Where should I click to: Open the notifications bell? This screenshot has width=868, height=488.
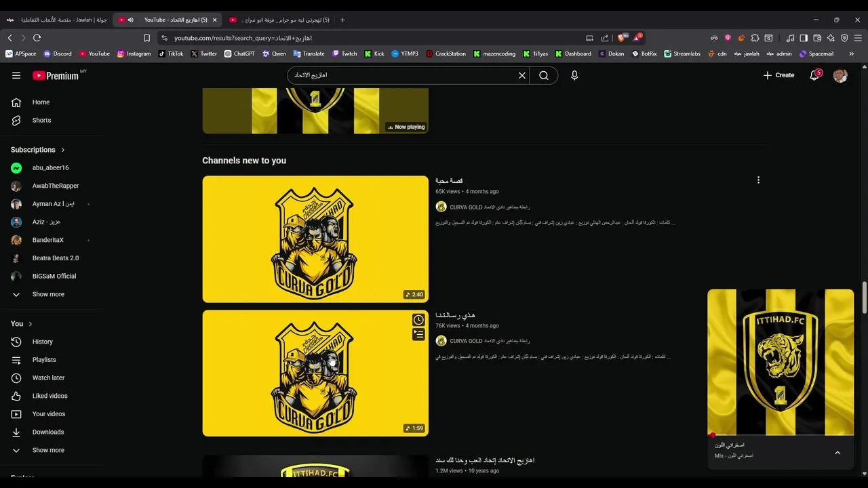point(814,75)
